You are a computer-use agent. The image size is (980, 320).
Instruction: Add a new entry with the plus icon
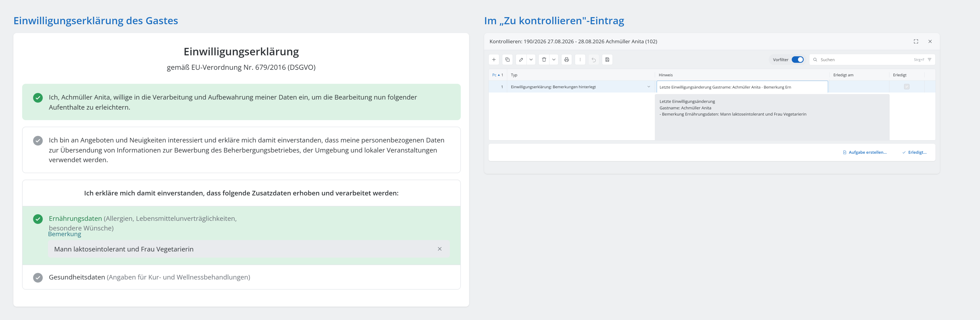pos(494,60)
